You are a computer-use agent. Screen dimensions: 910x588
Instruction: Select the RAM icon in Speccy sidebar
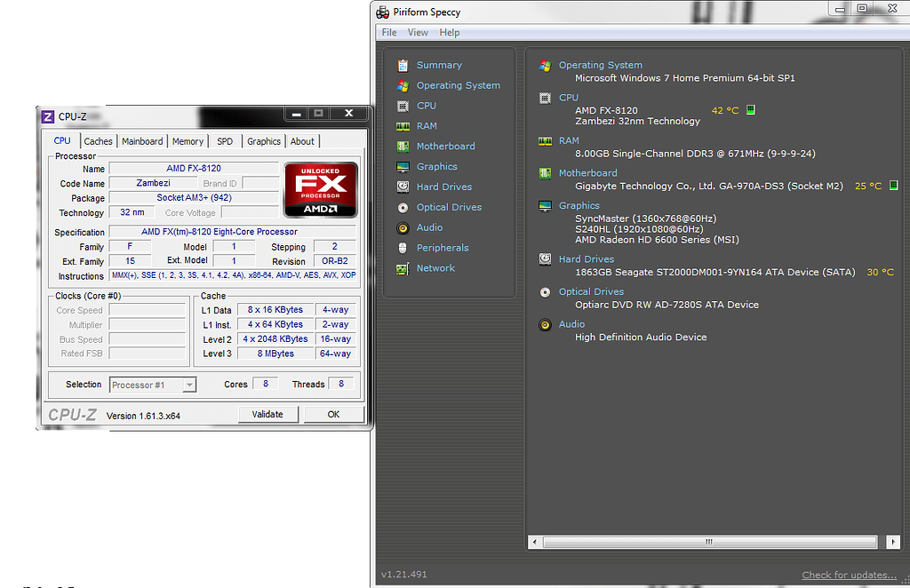(403, 126)
